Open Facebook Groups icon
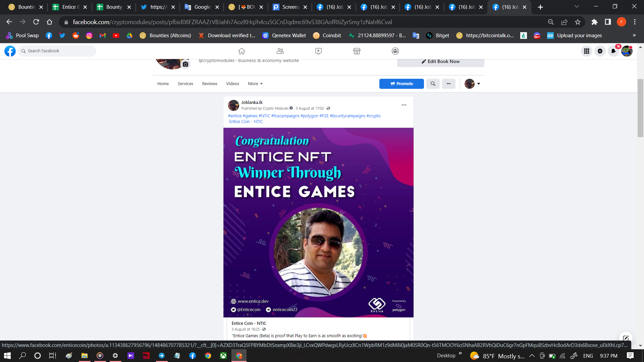644x362 pixels. [x=395, y=51]
